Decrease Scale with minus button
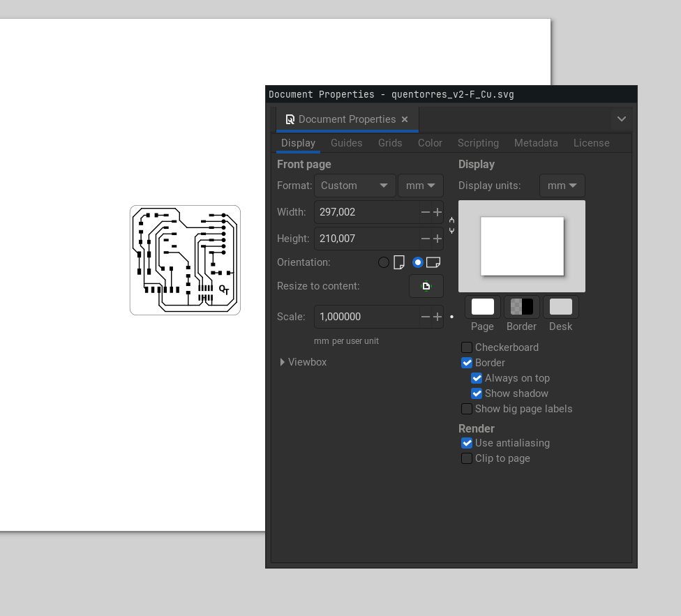The height and width of the screenshot is (616, 681). click(425, 317)
